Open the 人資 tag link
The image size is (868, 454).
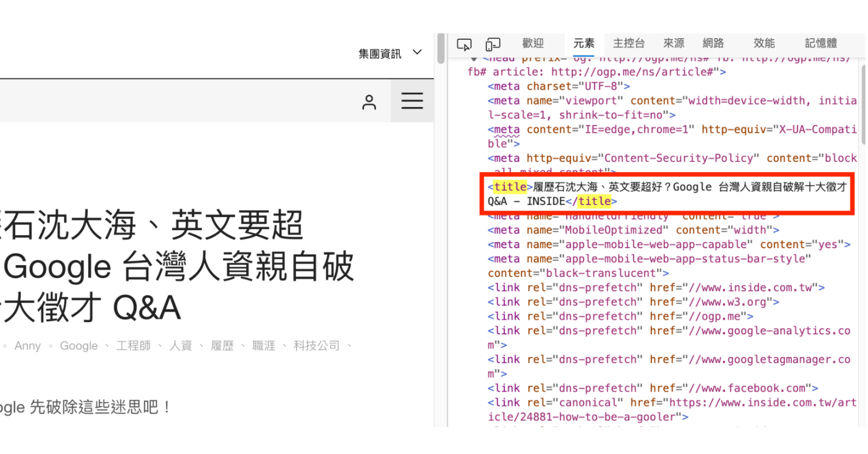[x=181, y=346]
